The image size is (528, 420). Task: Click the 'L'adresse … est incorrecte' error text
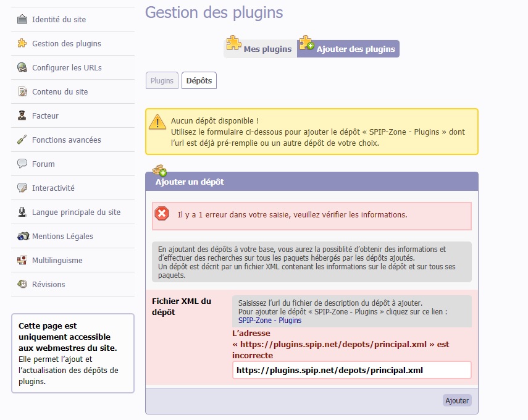(340, 344)
